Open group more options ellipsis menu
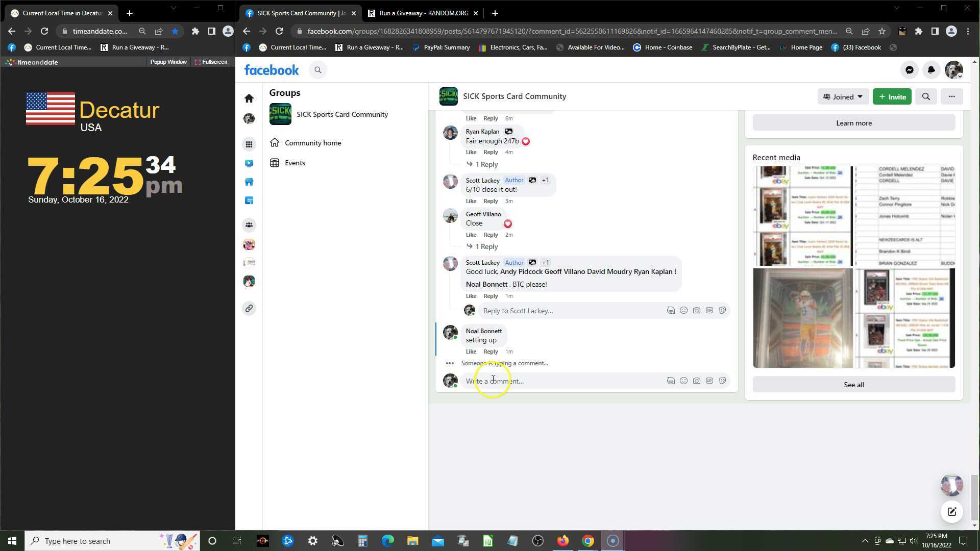This screenshot has width=980, height=551. [951, 96]
